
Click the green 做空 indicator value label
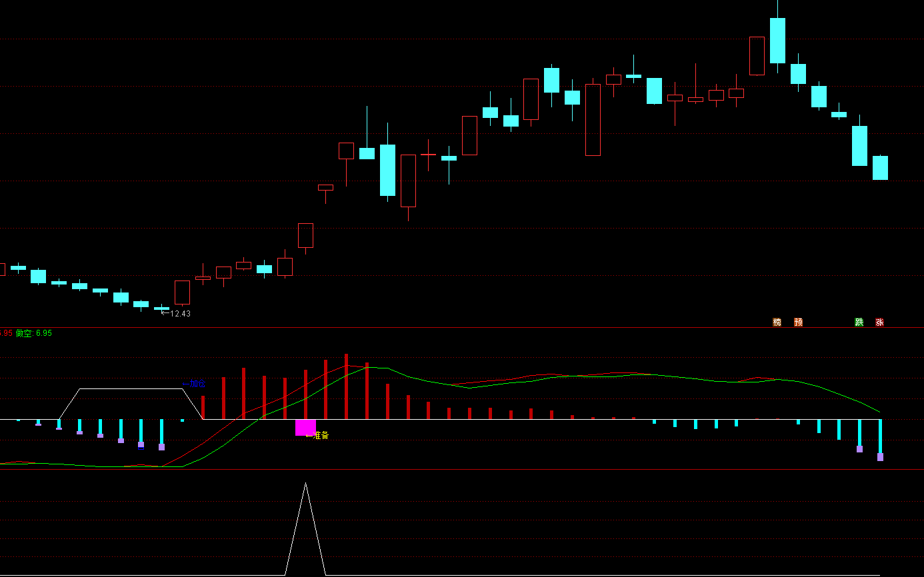point(34,332)
